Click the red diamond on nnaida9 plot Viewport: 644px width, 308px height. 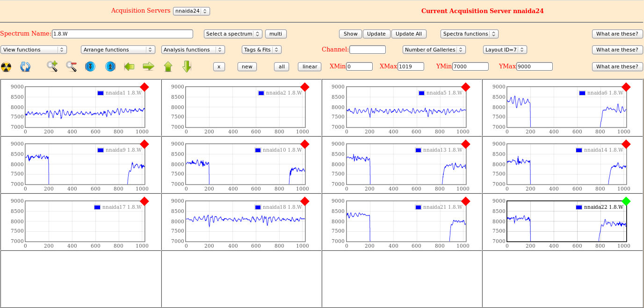144,144
